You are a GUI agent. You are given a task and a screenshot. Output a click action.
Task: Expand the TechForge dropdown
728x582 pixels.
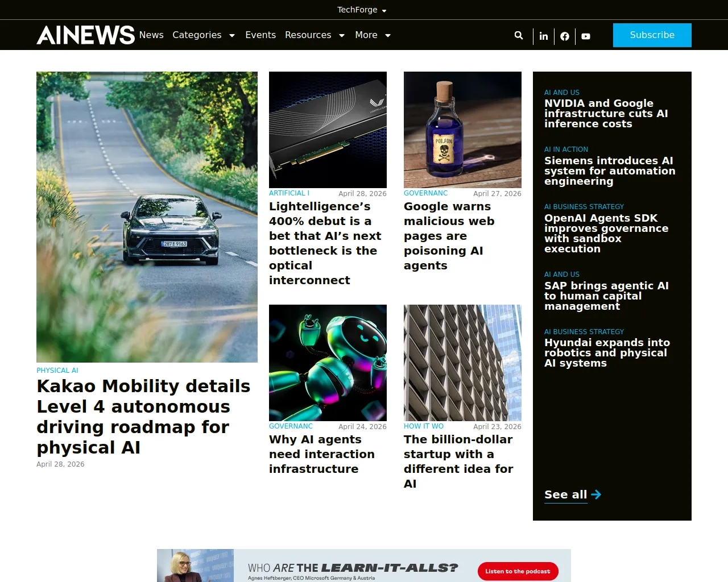coord(362,10)
